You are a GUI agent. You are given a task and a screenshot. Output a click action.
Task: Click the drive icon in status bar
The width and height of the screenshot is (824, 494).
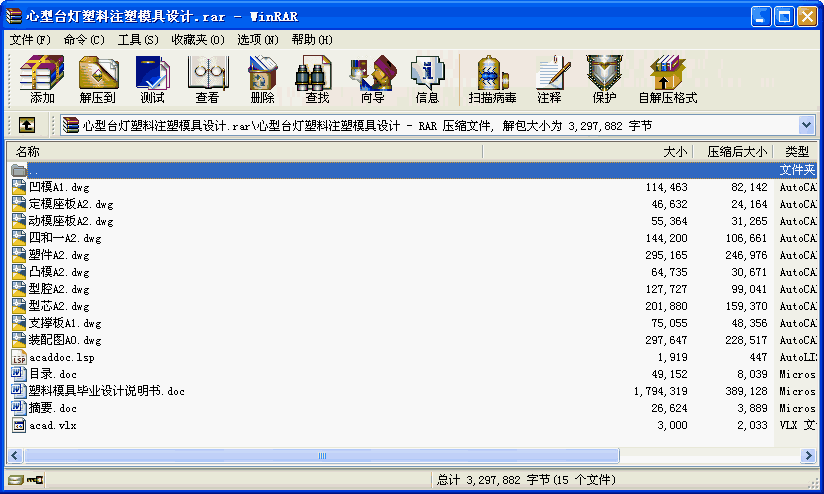pos(16,479)
